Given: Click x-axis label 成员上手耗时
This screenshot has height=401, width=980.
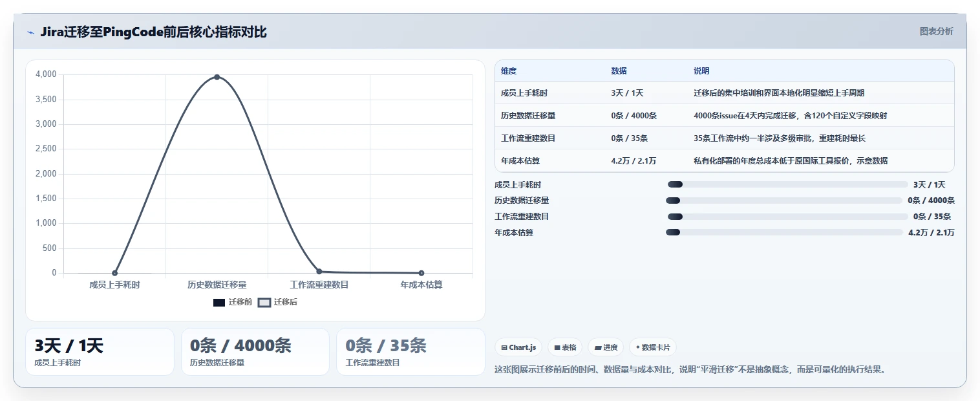Looking at the screenshot, I should click(x=114, y=285).
